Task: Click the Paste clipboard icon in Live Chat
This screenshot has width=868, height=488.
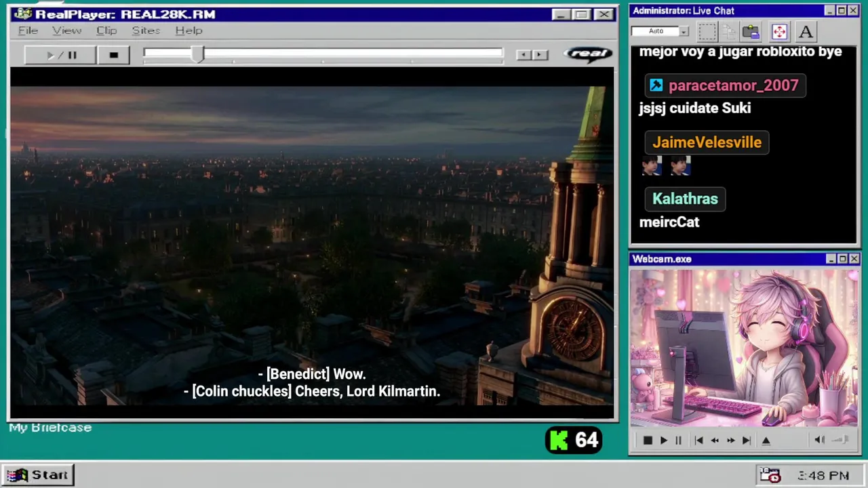Action: click(x=751, y=31)
